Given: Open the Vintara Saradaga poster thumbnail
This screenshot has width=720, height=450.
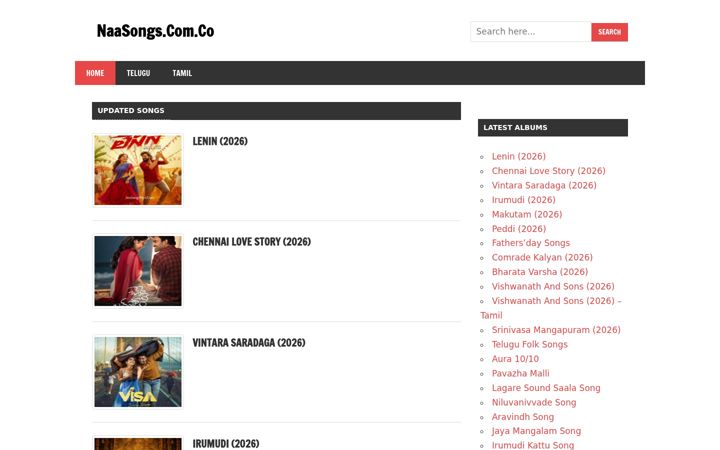Looking at the screenshot, I should (x=138, y=372).
